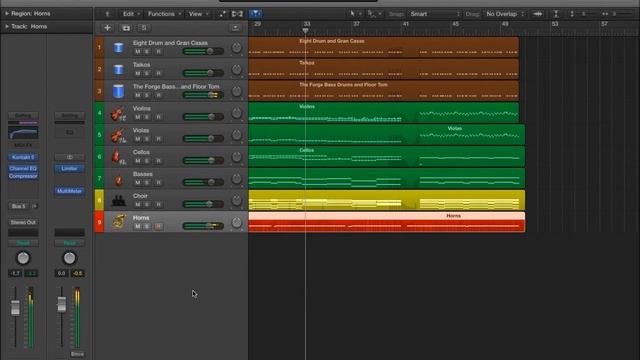
Task: Click the Cellos track cello icon
Action: pos(118,157)
